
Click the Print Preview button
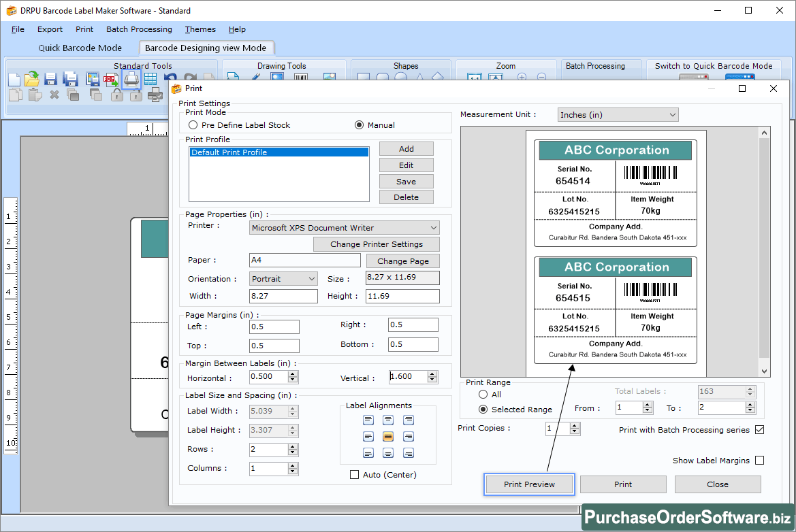point(529,484)
